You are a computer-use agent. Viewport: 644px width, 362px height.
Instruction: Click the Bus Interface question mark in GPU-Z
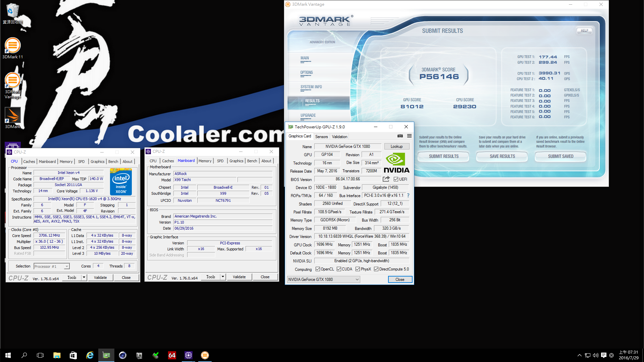point(408,195)
